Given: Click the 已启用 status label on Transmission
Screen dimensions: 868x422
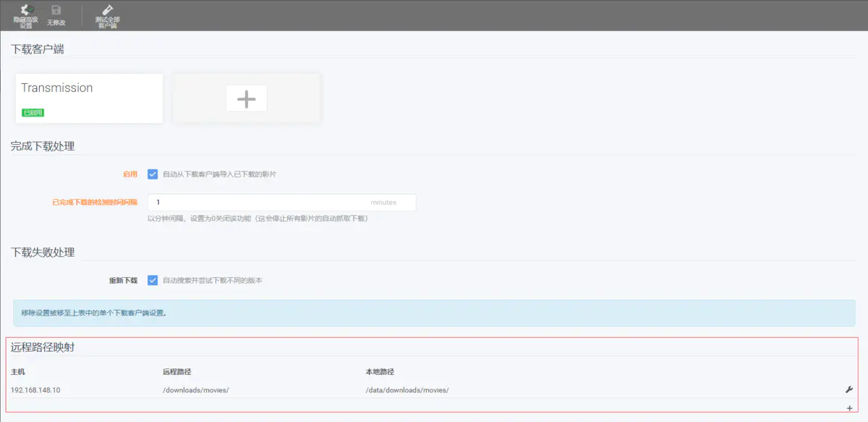Looking at the screenshot, I should point(33,113).
